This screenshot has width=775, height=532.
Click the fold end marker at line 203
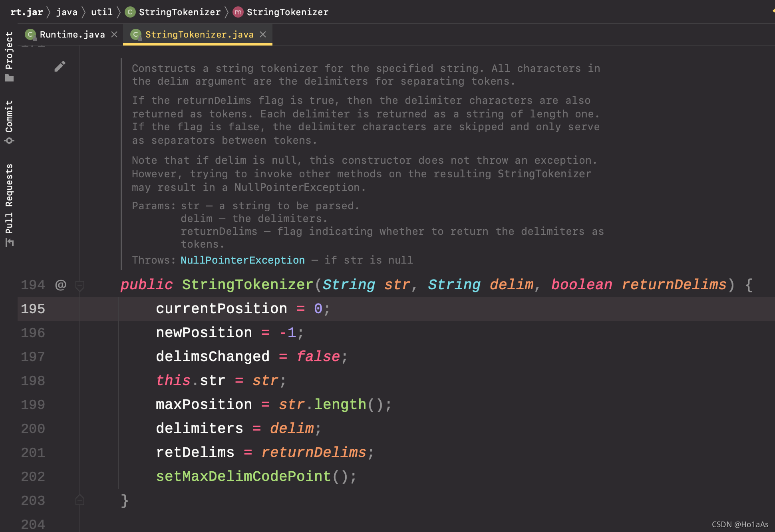(80, 500)
